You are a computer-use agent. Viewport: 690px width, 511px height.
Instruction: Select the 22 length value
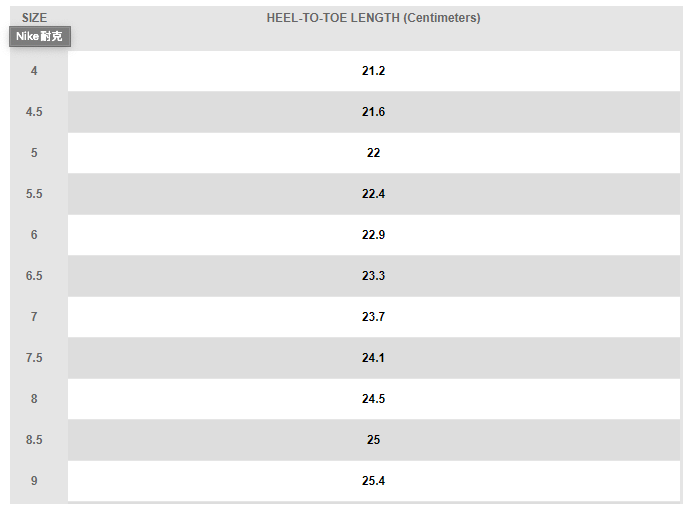[x=373, y=153]
